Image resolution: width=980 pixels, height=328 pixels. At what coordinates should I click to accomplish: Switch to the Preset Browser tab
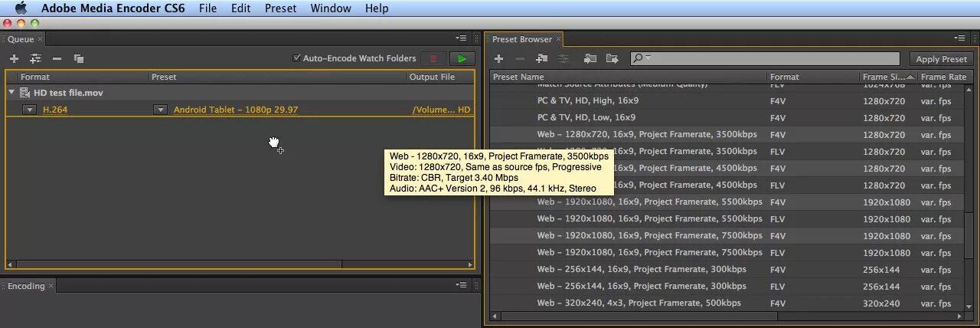[x=522, y=39]
